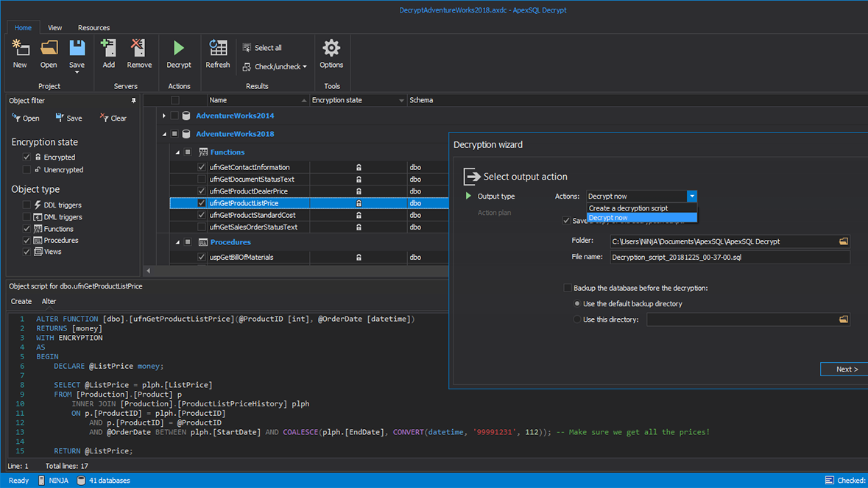Choose Create a decryption script option
This screenshot has width=868, height=488.
coord(628,208)
